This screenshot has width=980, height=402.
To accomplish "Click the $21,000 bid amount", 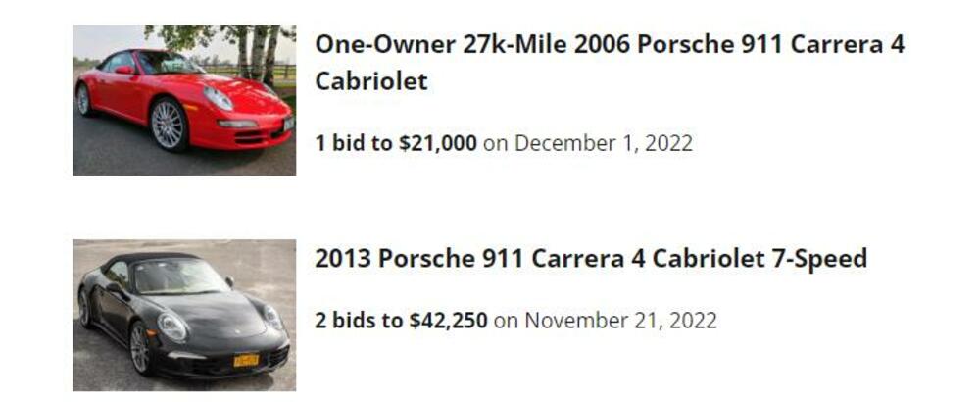I will 437,143.
